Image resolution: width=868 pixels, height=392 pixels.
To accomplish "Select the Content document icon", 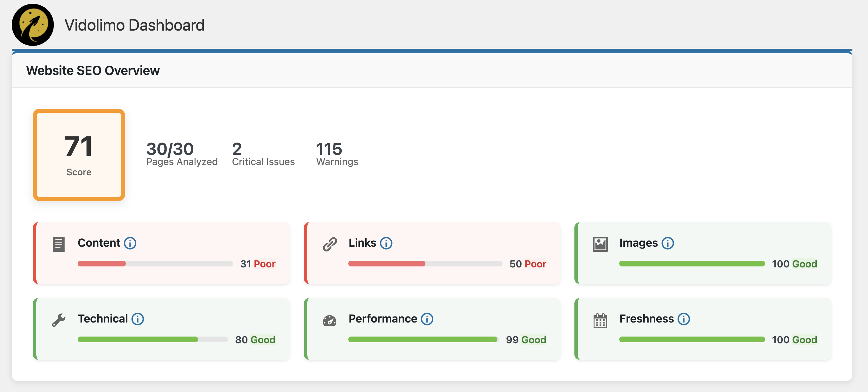I will tap(58, 244).
